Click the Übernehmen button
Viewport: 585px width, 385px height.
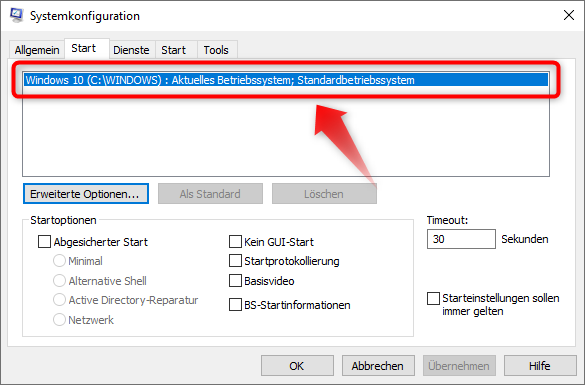point(459,366)
